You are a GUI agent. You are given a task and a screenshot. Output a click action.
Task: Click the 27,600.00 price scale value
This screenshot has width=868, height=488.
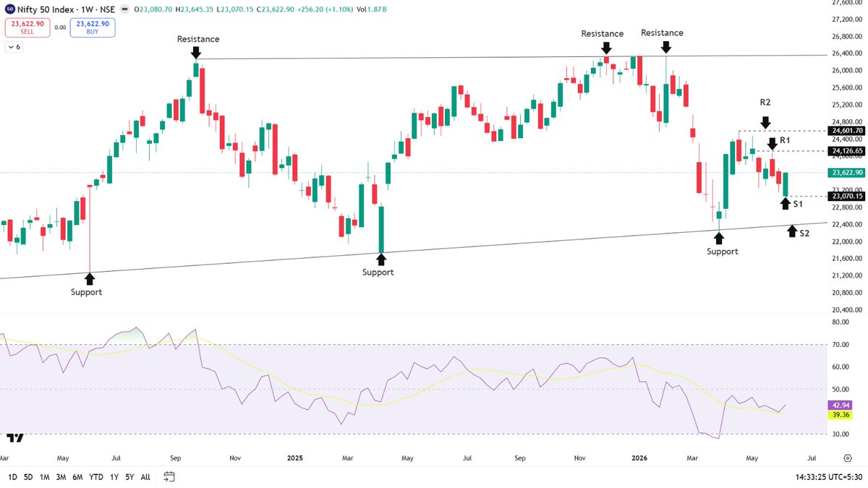pos(848,2)
